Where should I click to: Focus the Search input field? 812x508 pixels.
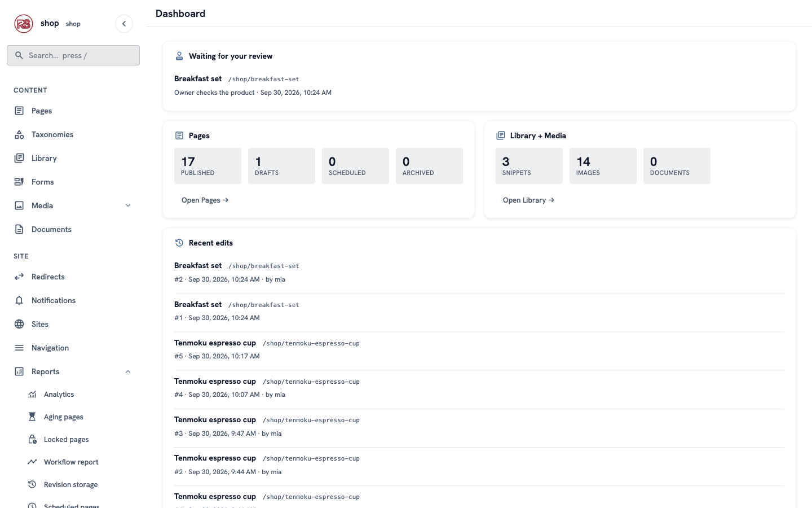[x=73, y=55]
